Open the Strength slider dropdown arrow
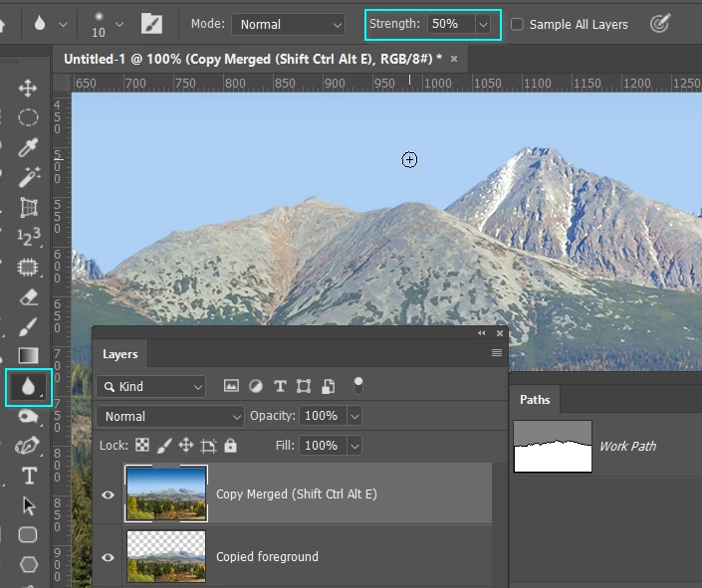This screenshot has width=702, height=588. point(483,24)
